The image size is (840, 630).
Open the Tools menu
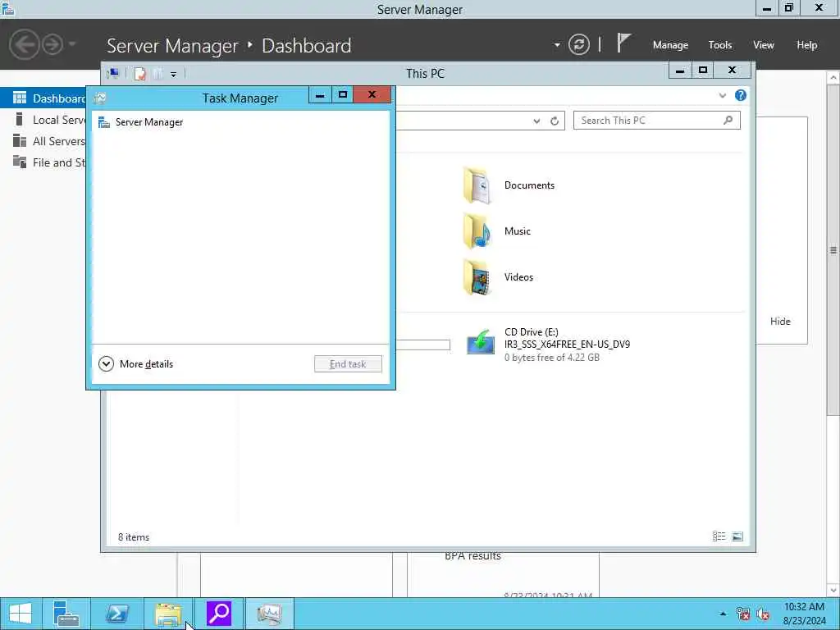coord(720,45)
